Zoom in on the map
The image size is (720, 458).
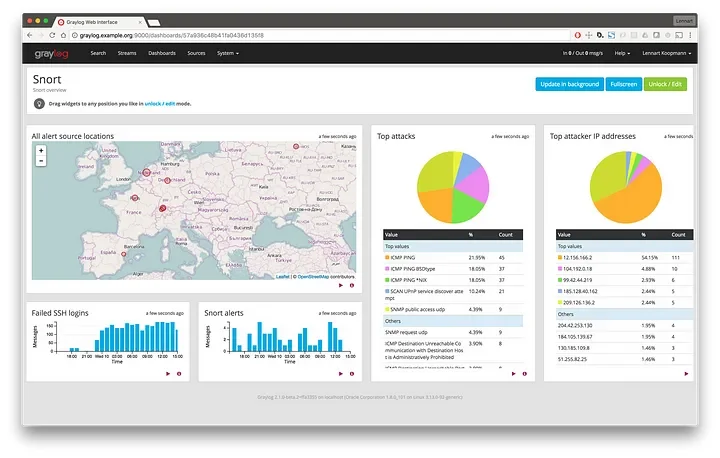(x=41, y=151)
